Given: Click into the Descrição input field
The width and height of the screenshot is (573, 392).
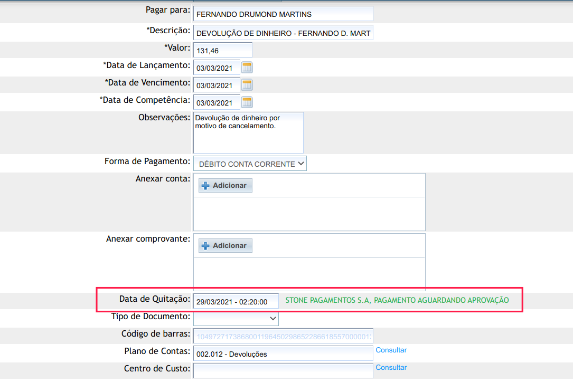Looking at the screenshot, I should point(283,33).
